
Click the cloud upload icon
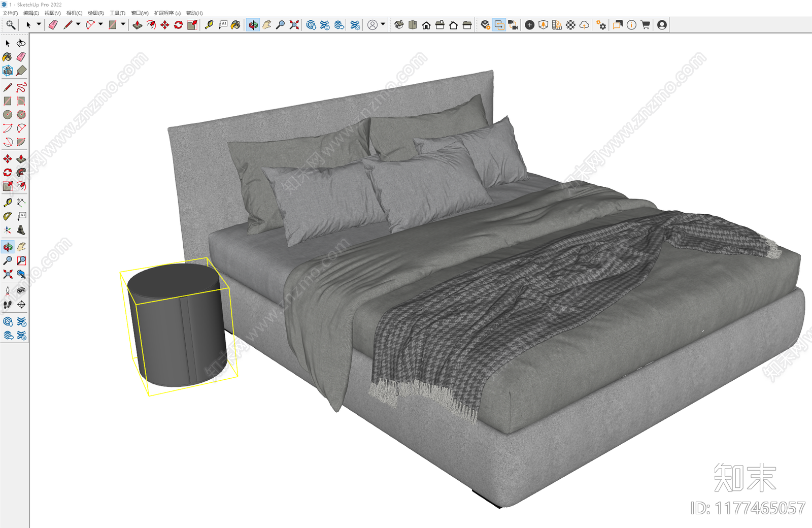[584, 25]
